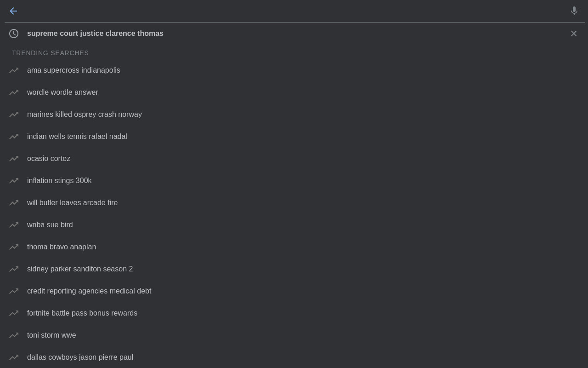The image size is (588, 368).
Task: Focus the empty search input field
Action: [x=294, y=11]
